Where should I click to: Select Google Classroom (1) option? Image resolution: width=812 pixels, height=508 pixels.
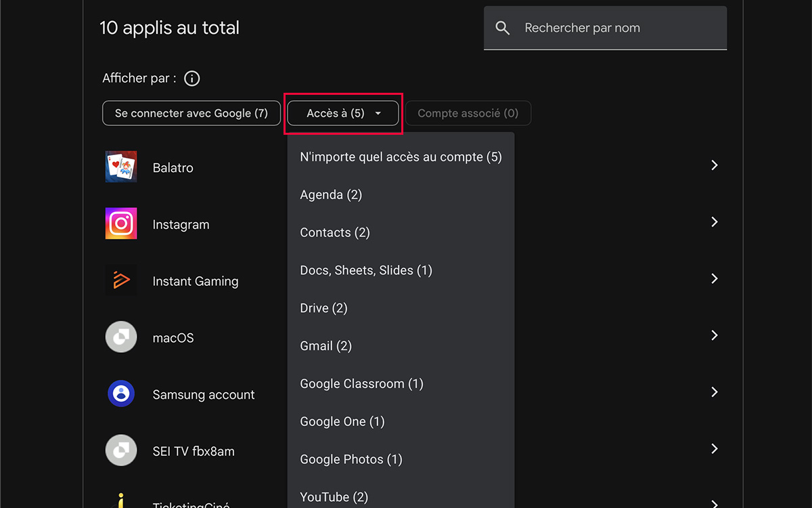tap(401, 384)
